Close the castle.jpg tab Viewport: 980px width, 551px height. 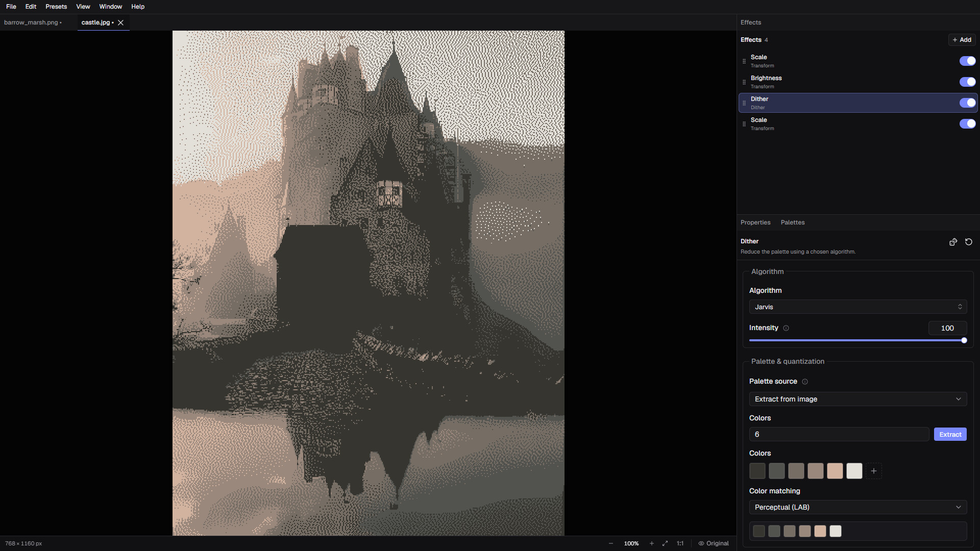tap(121, 22)
